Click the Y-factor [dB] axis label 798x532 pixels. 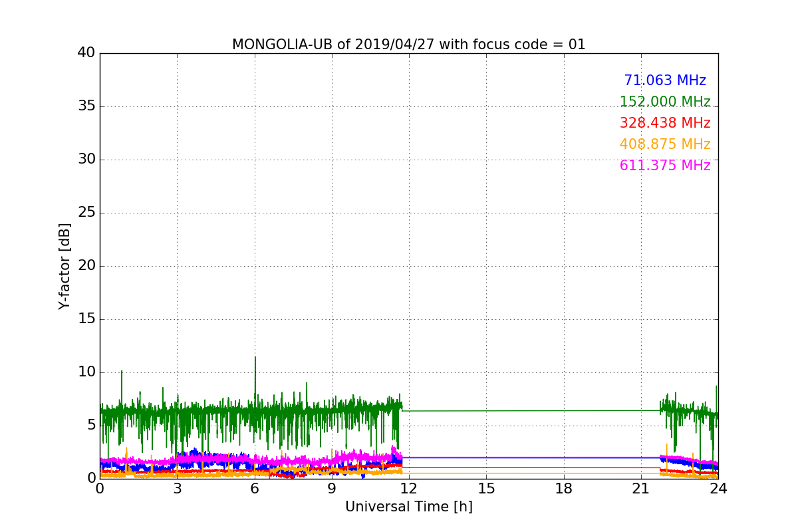coord(65,266)
